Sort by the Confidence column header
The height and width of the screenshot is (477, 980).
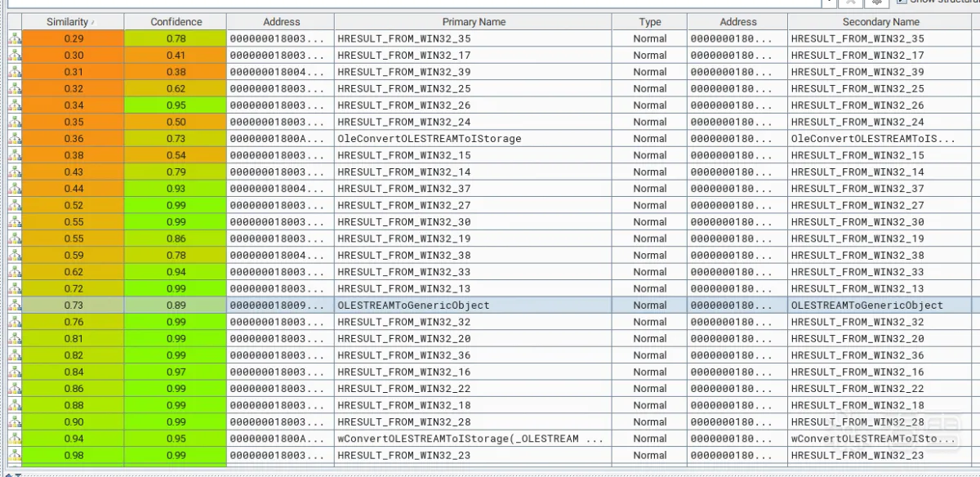(176, 22)
